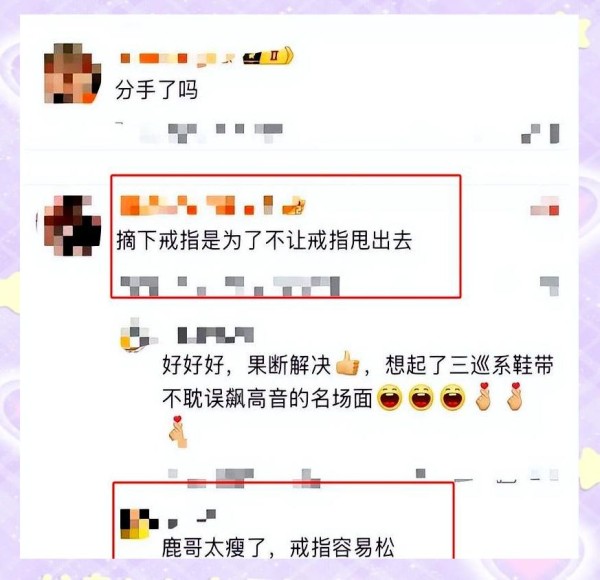Tap the gray timestamp row under the 摘下戒指 comment
Viewport: 600px width, 580px height.
point(230,286)
